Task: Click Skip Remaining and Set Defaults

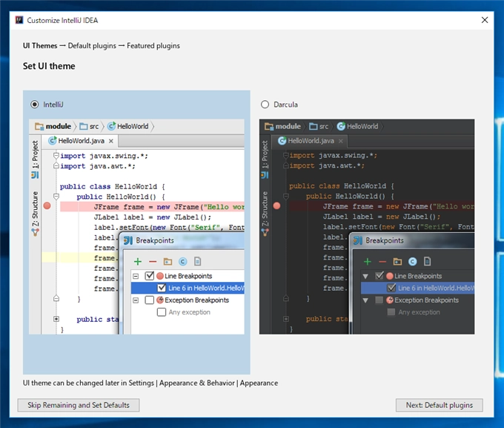Action: [x=79, y=405]
